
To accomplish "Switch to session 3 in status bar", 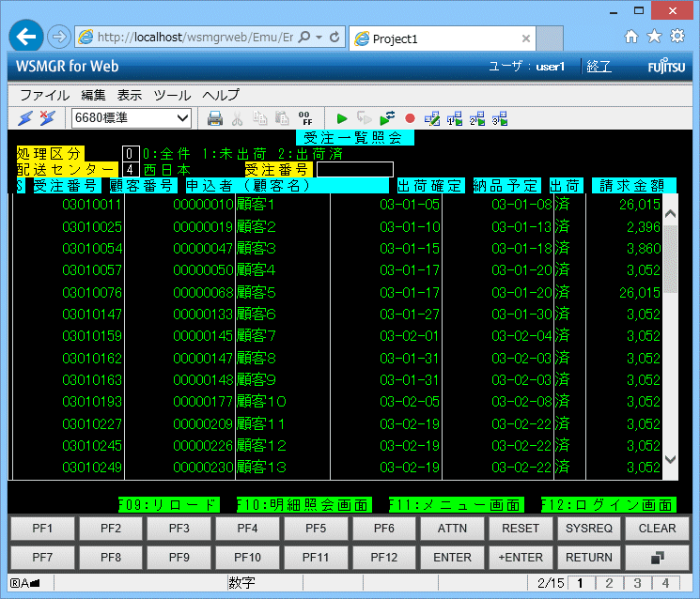I will pos(637,583).
